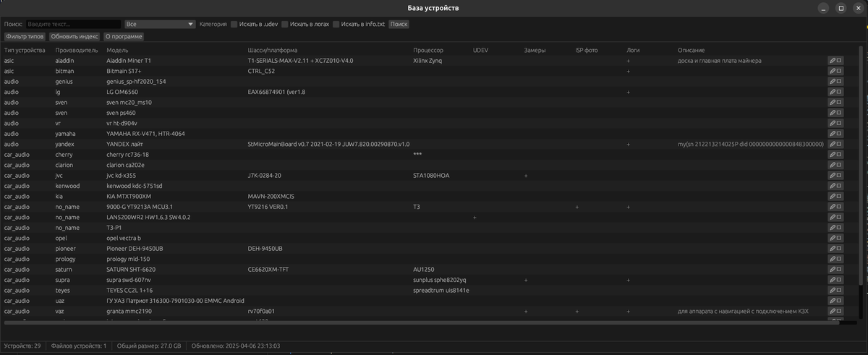Click 'Обновлено: 2025-04-06' status entry

(x=235, y=346)
